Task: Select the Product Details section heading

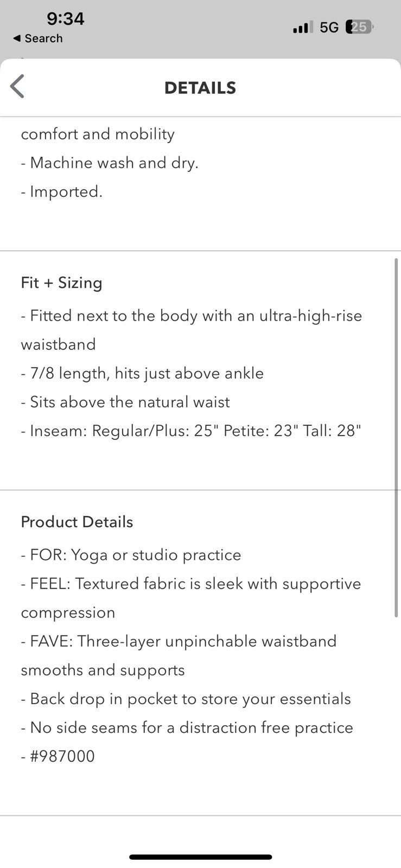Action: point(77,522)
